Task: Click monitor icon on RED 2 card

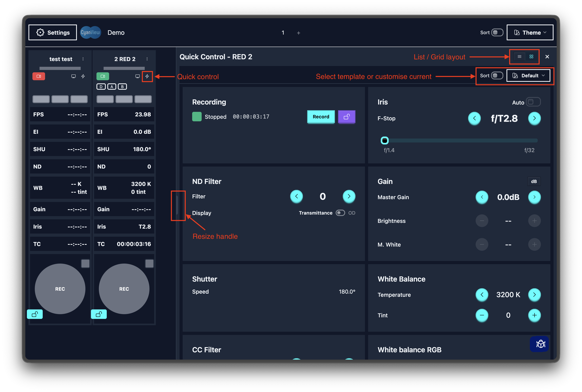Action: (137, 76)
